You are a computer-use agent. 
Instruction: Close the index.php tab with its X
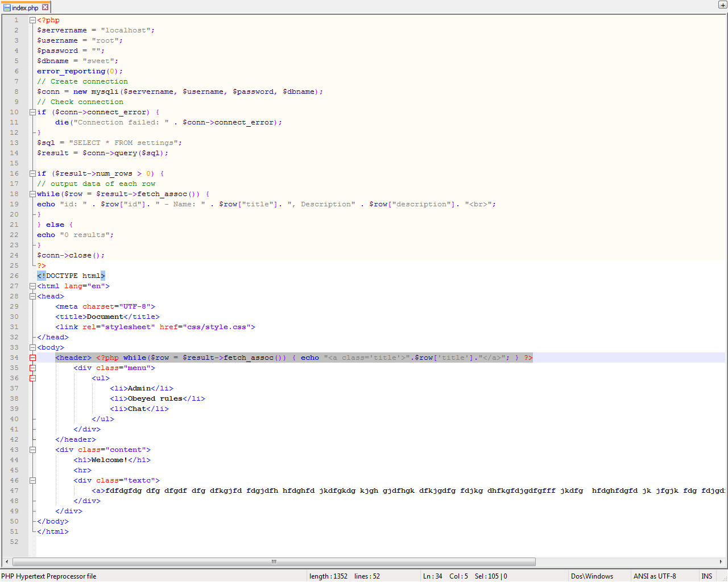45,7
